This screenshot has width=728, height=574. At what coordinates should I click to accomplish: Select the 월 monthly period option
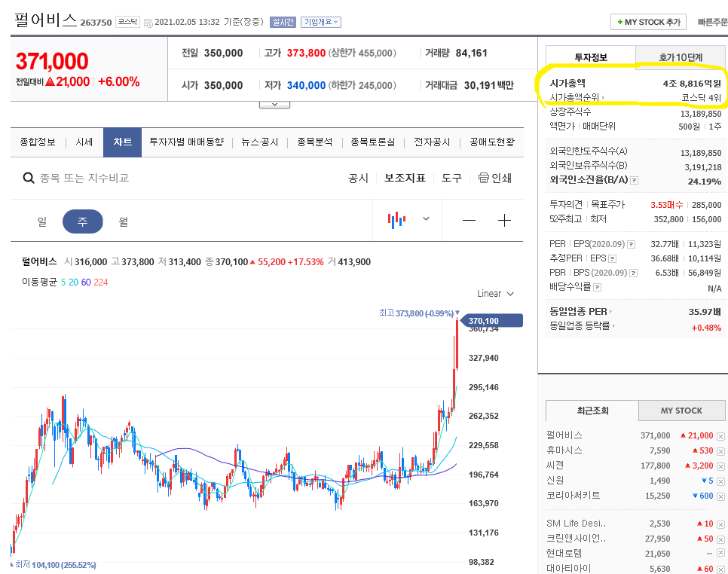[123, 221]
